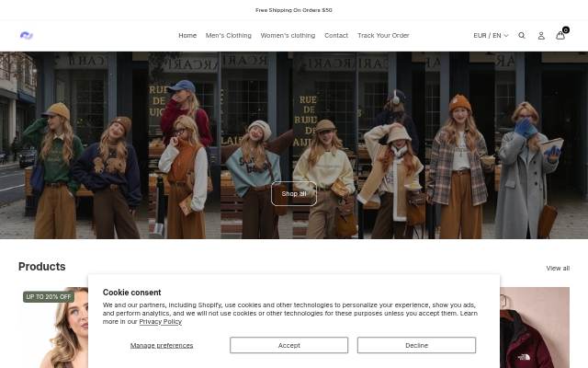588x368 pixels.
Task: Click Free Shipping On Orders $50 announcement
Action: pyautogui.click(x=294, y=10)
